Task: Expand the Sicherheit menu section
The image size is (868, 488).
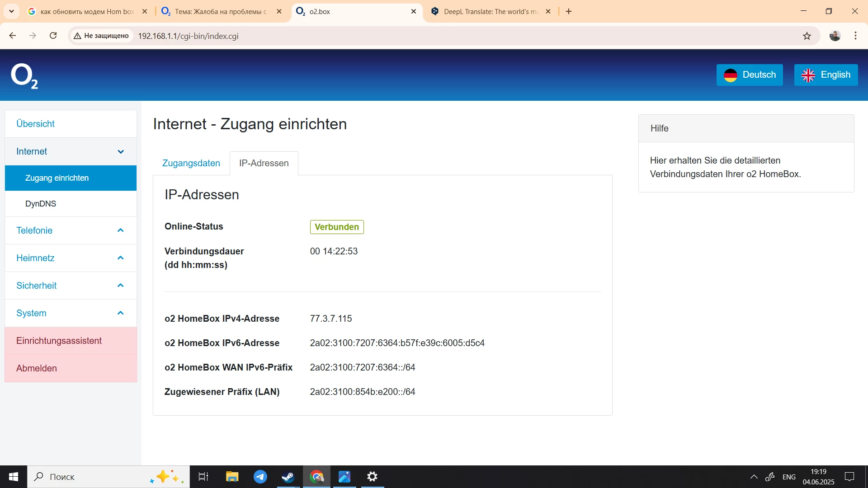Action: pyautogui.click(x=71, y=286)
